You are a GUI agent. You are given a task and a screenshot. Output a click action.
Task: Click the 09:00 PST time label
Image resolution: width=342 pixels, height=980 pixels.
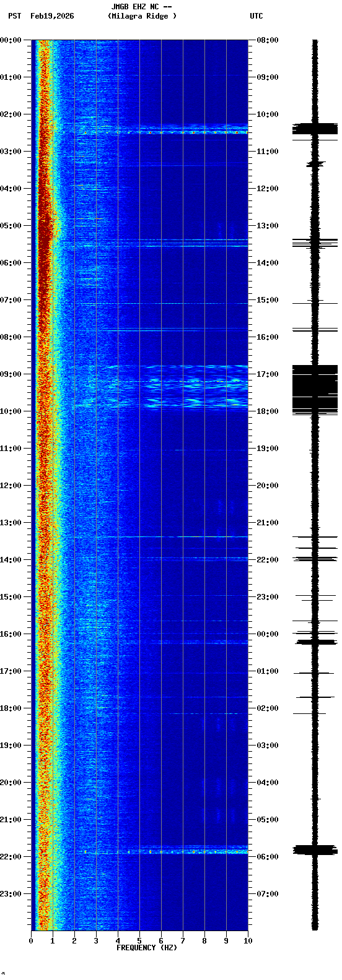[x=11, y=374]
